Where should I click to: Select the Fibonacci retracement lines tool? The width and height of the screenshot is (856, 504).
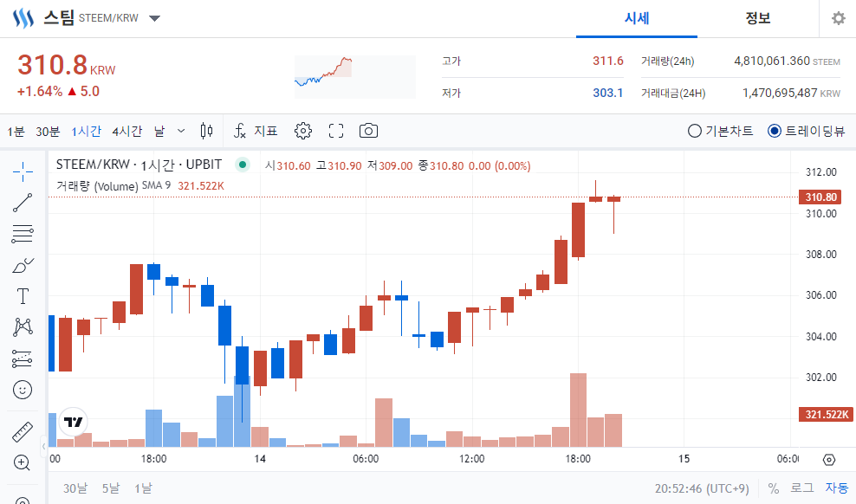tap(23, 234)
